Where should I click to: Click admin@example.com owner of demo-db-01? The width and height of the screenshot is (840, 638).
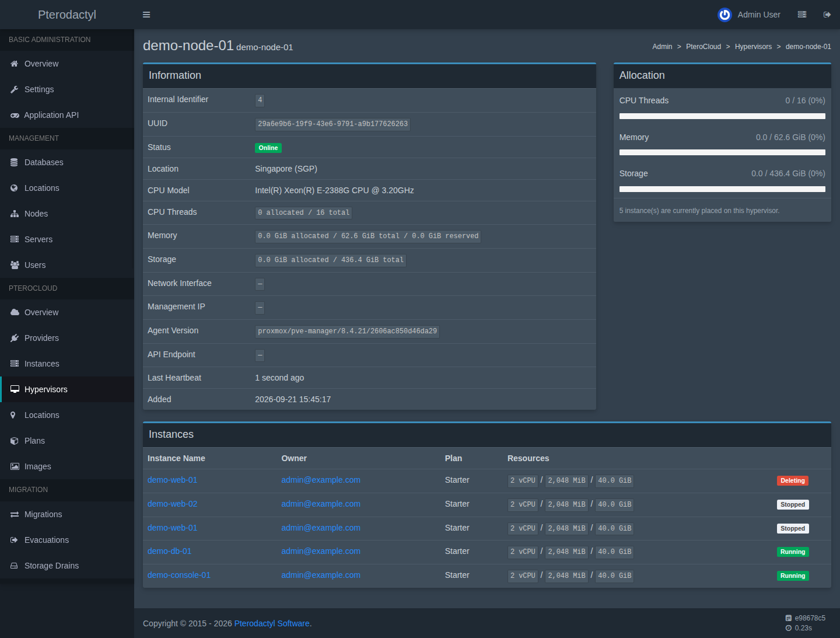tap(321, 551)
